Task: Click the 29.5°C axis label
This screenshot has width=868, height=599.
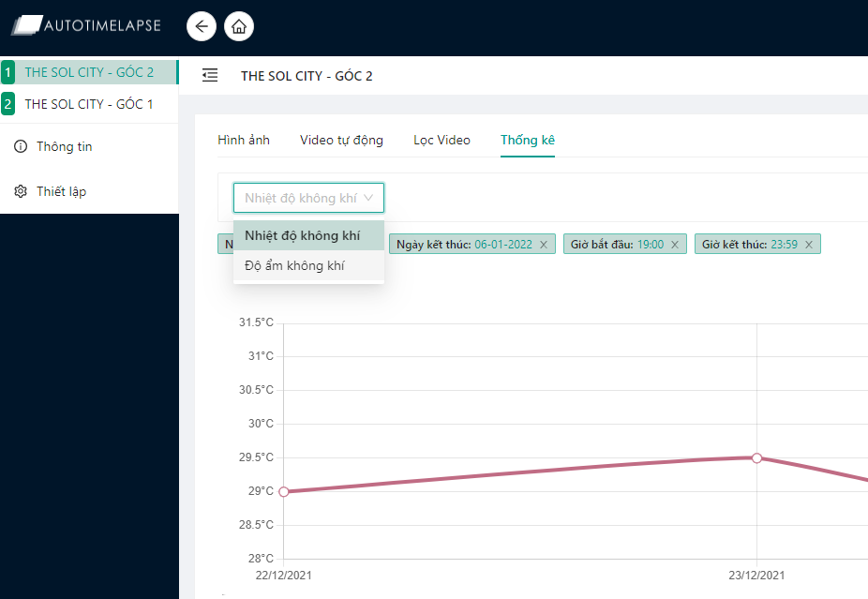Action: (x=256, y=457)
